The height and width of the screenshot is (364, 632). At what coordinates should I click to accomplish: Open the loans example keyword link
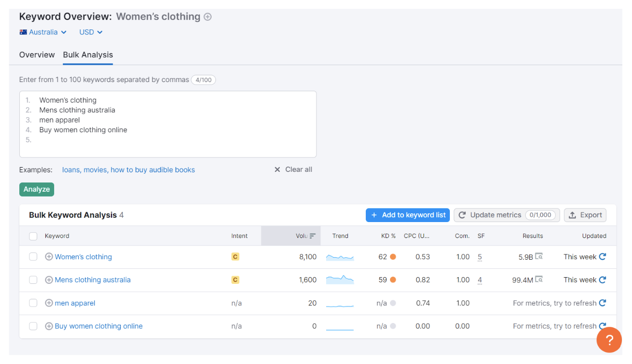[71, 169]
